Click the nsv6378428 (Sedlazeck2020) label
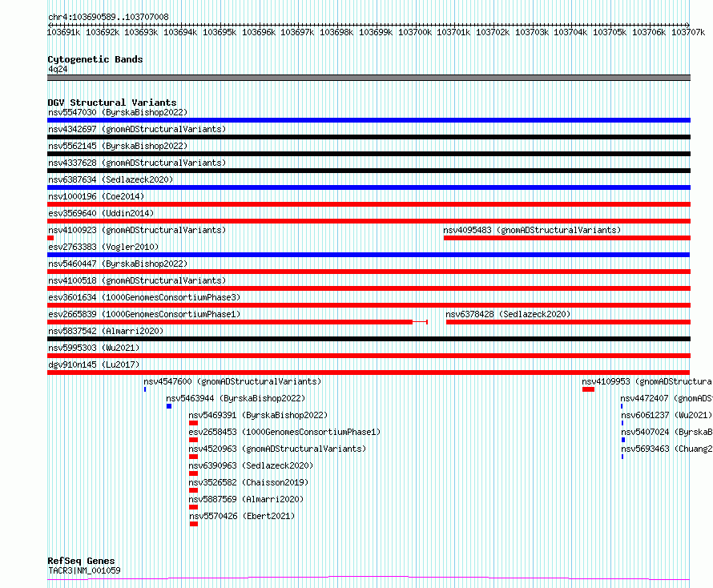 [508, 314]
